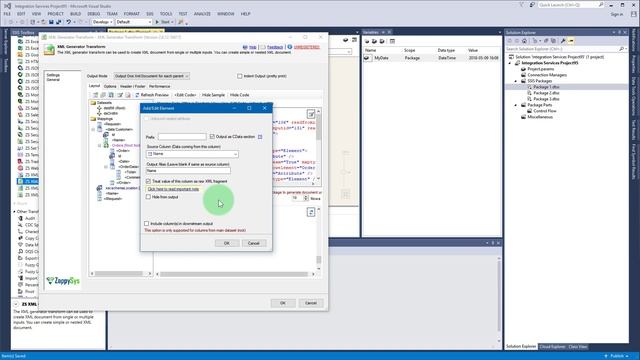Open the SSIS menu
This screenshot has width=640, height=360.
click(x=150, y=14)
